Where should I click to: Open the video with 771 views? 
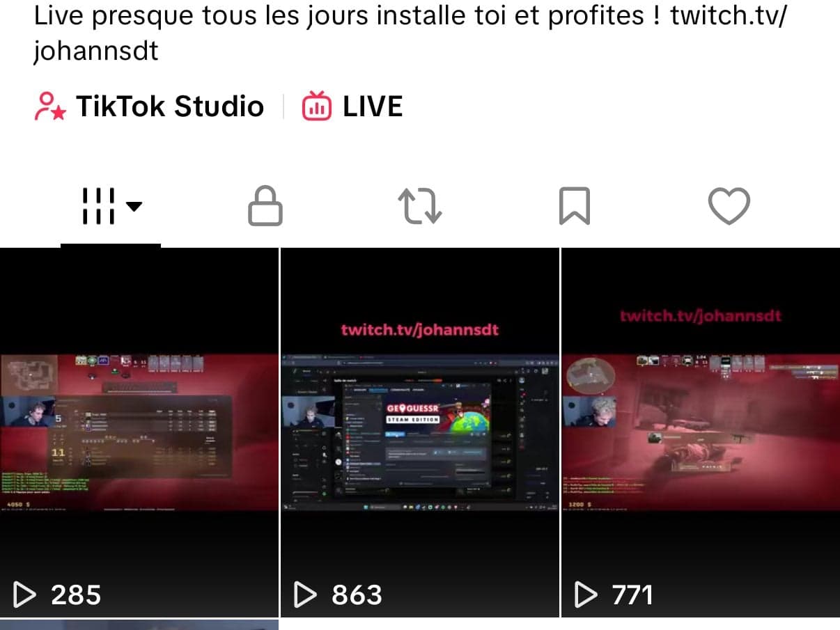701,432
